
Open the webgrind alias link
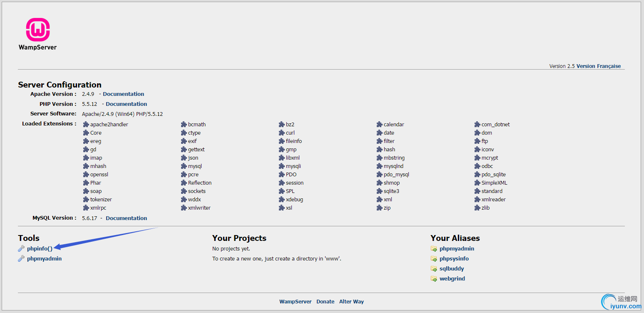click(x=452, y=279)
